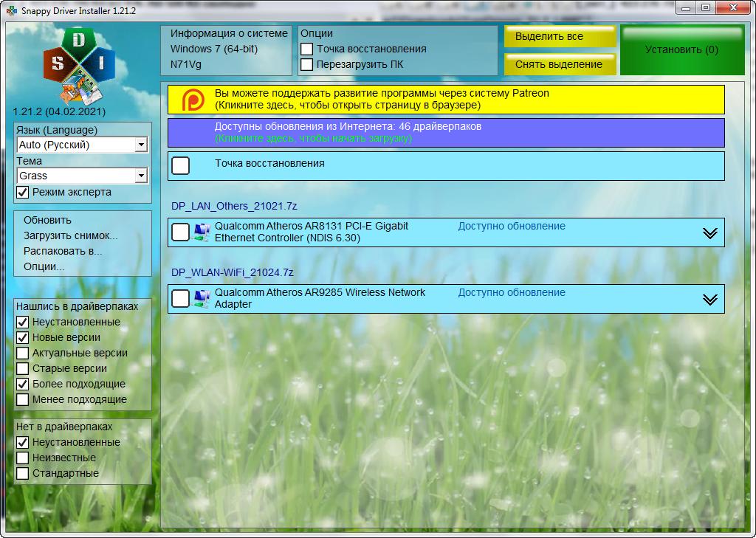Click the Patreon logo icon
Image resolution: width=756 pixels, height=538 pixels.
pos(193,100)
